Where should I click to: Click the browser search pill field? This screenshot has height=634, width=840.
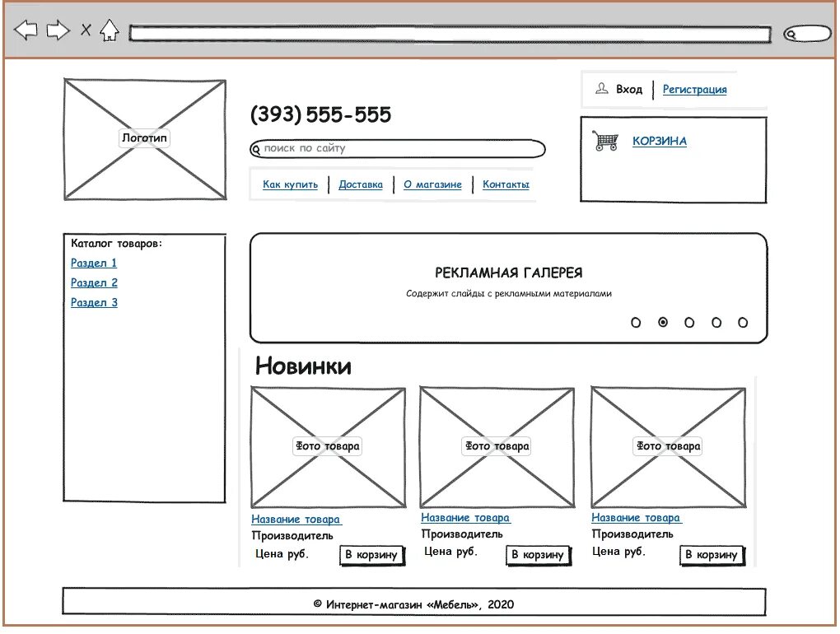pos(807,34)
